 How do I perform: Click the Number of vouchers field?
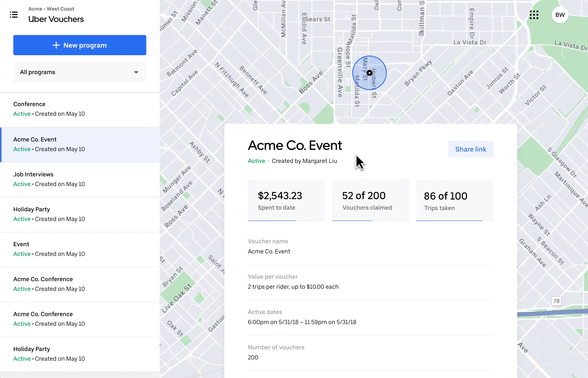pos(370,353)
